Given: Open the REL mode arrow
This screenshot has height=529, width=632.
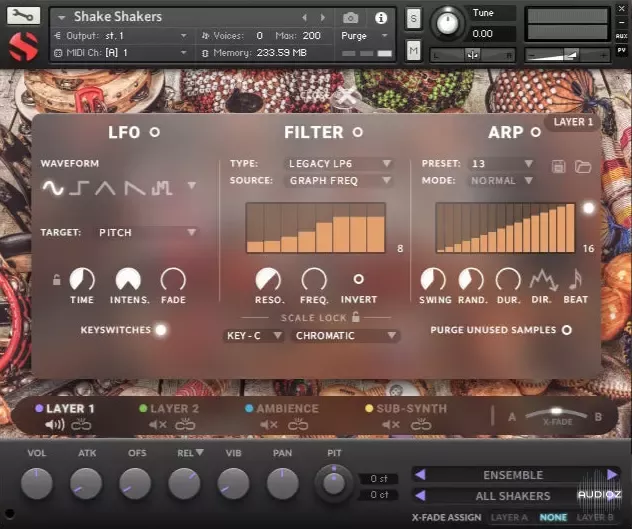Looking at the screenshot, I should (x=200, y=452).
